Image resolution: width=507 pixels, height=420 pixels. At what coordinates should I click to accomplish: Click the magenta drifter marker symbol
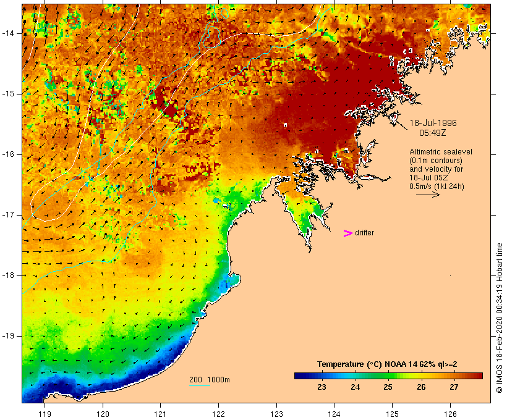pyautogui.click(x=347, y=233)
